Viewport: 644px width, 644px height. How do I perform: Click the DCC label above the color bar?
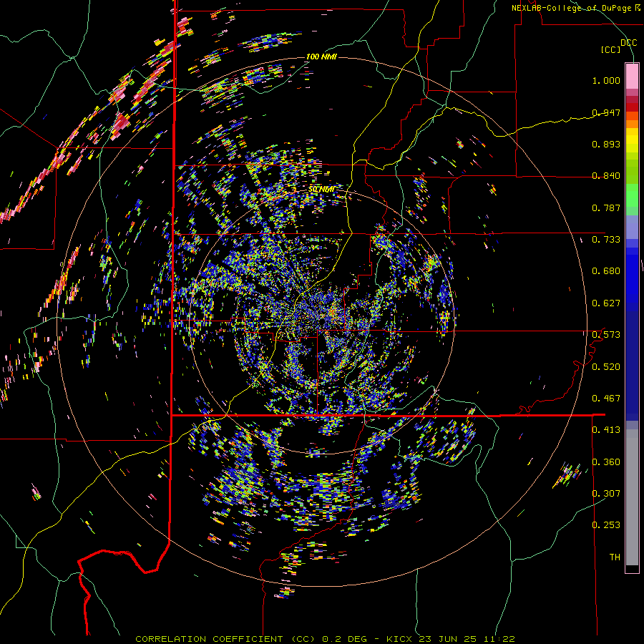tap(628, 43)
